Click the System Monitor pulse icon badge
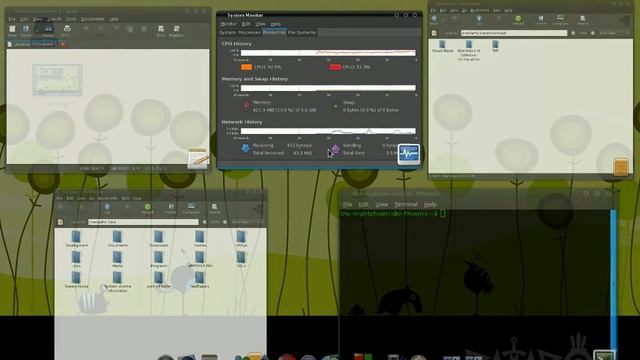 pos(409,154)
